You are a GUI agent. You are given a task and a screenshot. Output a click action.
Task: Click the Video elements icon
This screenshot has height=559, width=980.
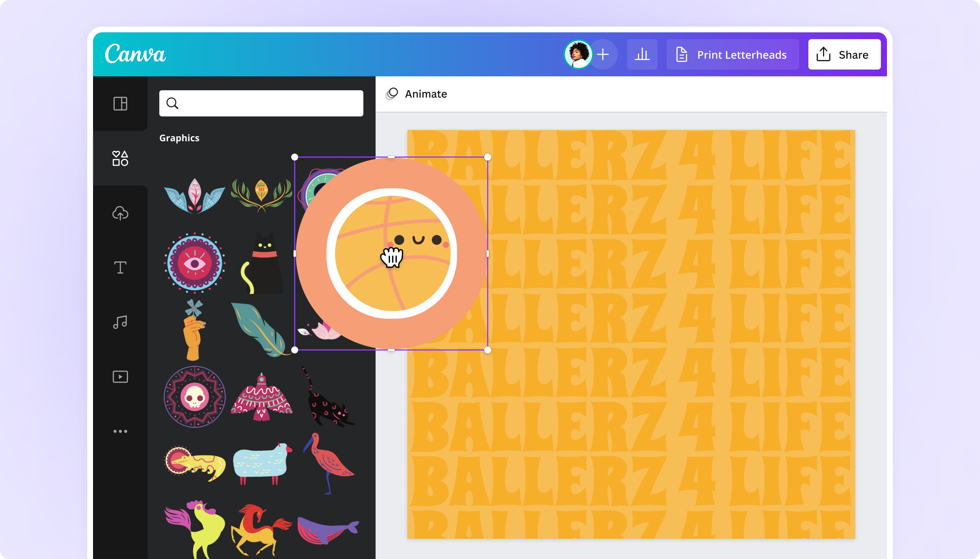tap(120, 376)
